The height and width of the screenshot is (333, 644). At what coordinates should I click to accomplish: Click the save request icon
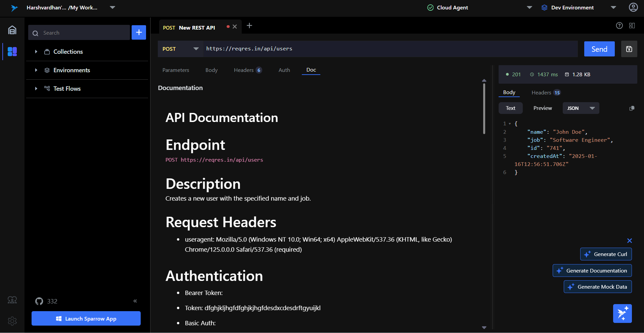pos(629,49)
